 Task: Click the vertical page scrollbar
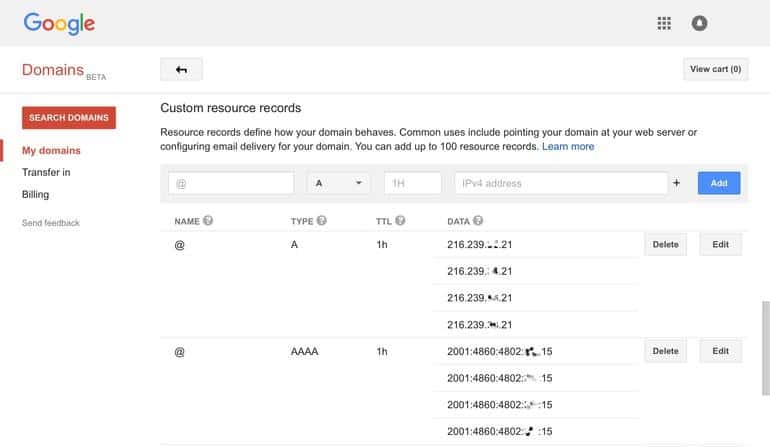[766, 348]
